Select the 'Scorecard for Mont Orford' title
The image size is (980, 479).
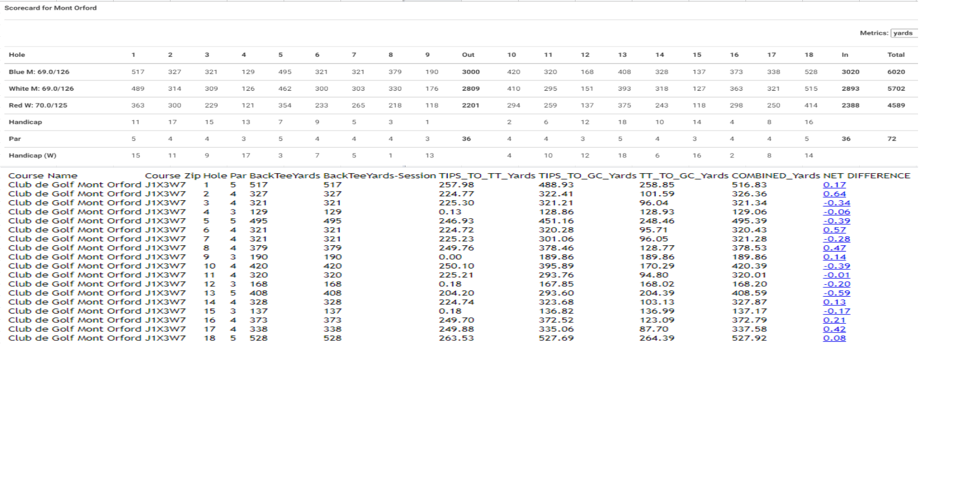[50, 8]
